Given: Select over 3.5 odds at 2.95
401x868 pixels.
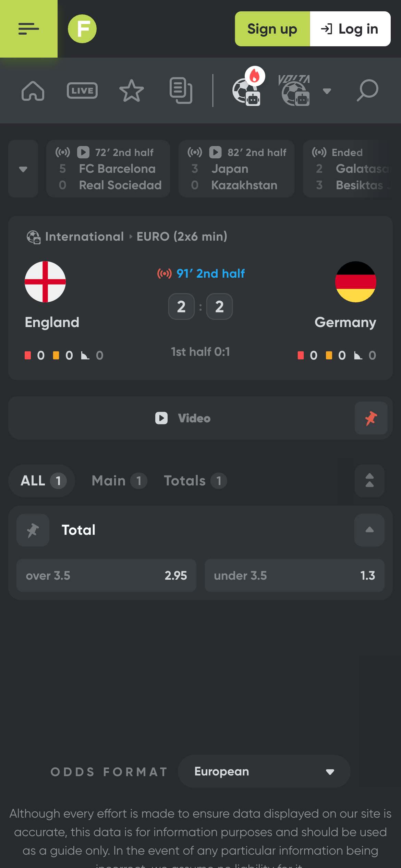Looking at the screenshot, I should click(x=106, y=576).
